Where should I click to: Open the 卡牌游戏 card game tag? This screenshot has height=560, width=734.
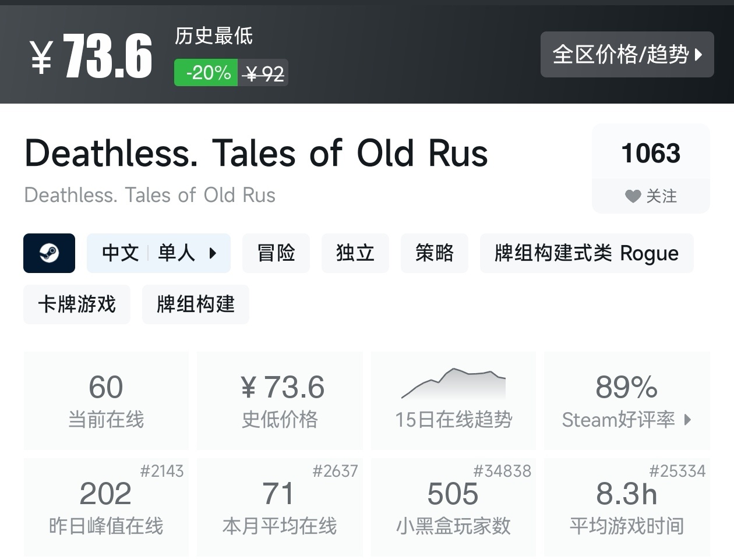pyautogui.click(x=77, y=304)
